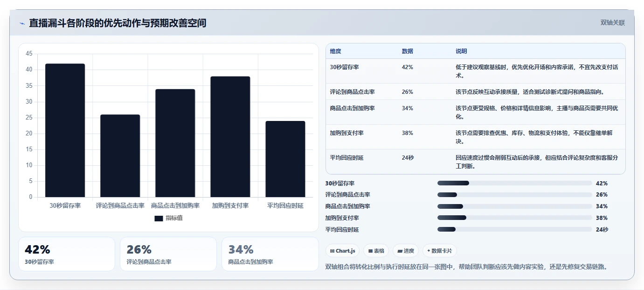The width and height of the screenshot is (644, 290).
Task: Select the 表格 tag chip
Action: [376, 251]
